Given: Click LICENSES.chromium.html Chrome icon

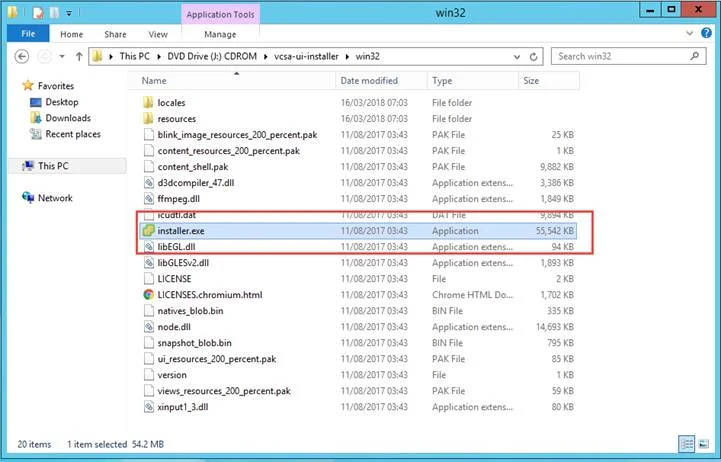Looking at the screenshot, I should [x=149, y=295].
